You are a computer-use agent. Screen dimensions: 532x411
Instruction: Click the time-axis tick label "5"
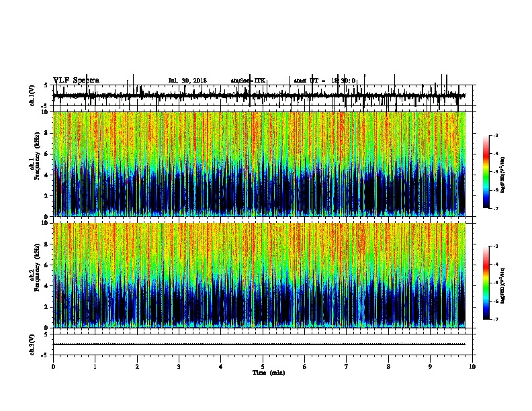click(x=263, y=367)
